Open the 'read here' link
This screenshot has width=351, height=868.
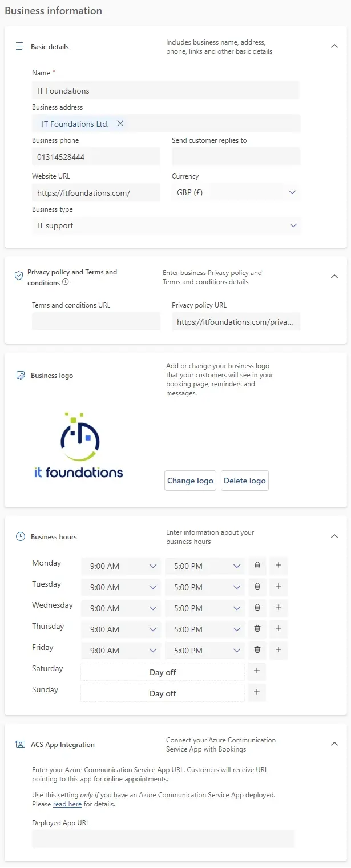(67, 804)
